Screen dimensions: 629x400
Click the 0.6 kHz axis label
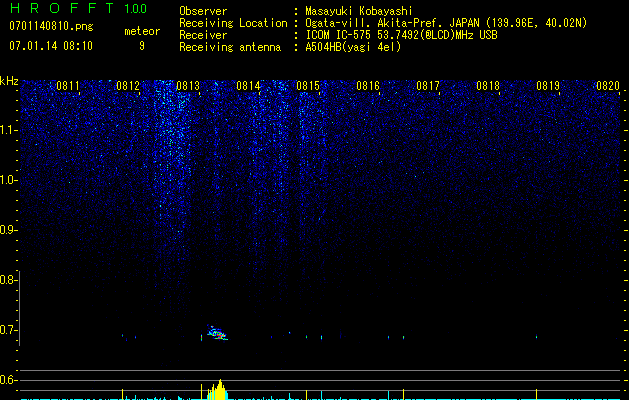(8, 380)
